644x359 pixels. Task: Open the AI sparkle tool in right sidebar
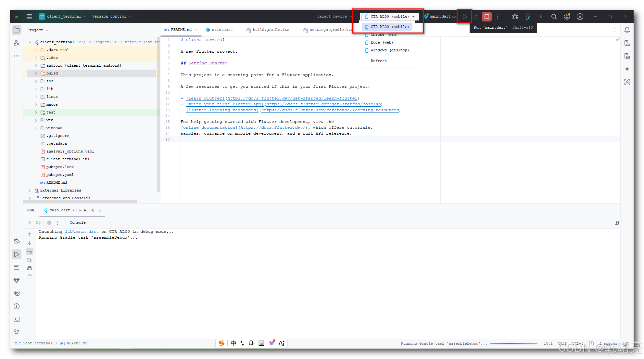pyautogui.click(x=627, y=69)
